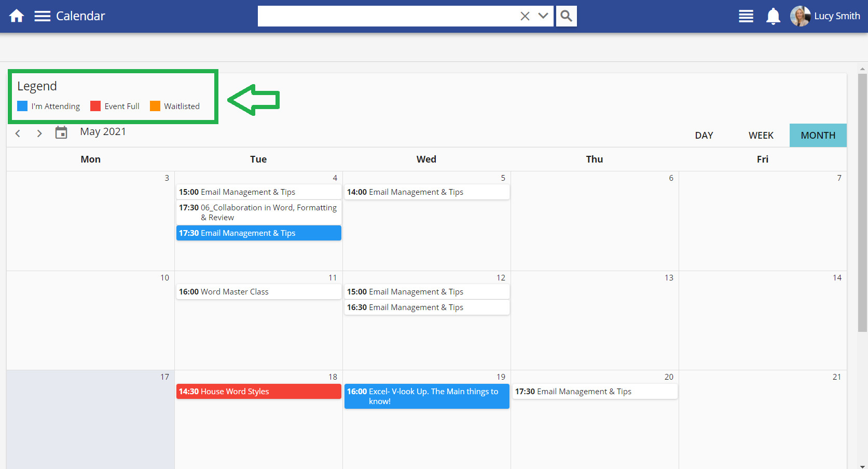Open the 16:00 Excel V-look Up event
The height and width of the screenshot is (469, 868).
(426, 396)
